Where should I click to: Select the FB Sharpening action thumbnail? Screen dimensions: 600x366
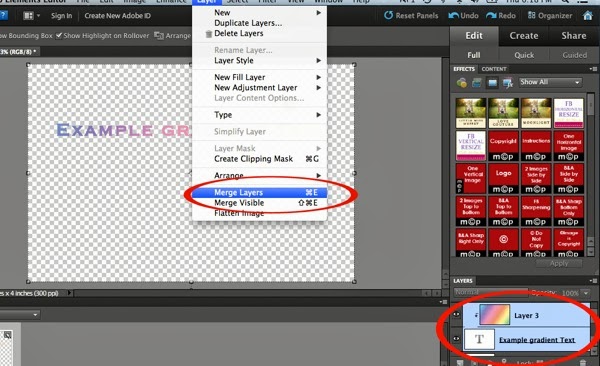[x=536, y=211]
